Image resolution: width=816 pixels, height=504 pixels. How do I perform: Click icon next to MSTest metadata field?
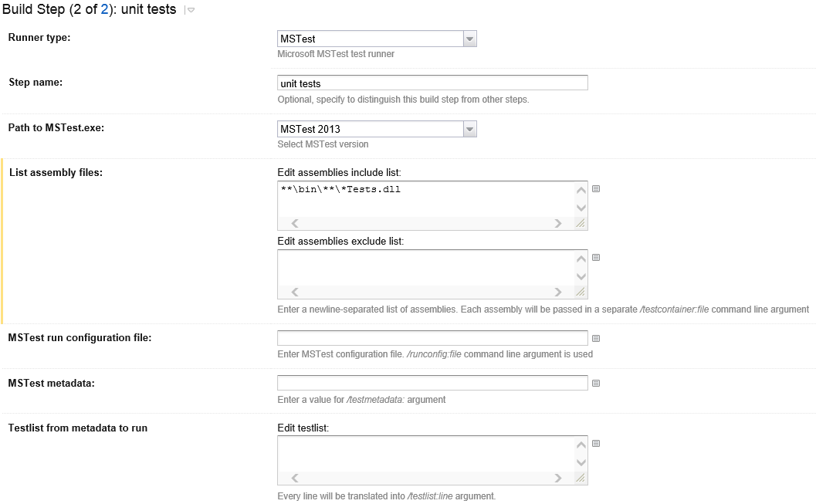(x=596, y=383)
